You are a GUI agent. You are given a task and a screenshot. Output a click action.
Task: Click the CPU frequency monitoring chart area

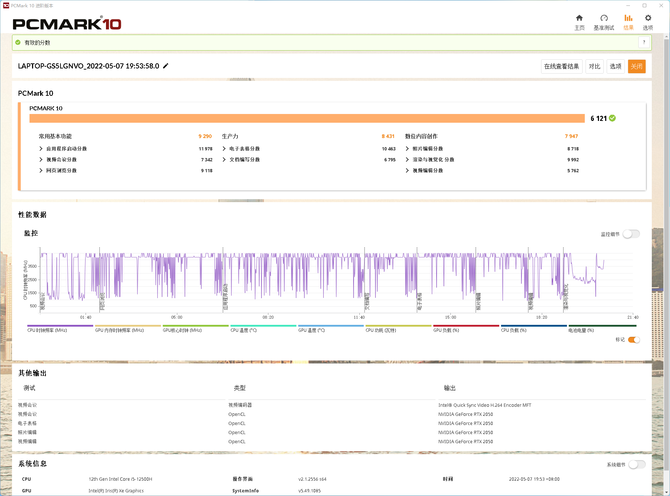[x=336, y=280]
